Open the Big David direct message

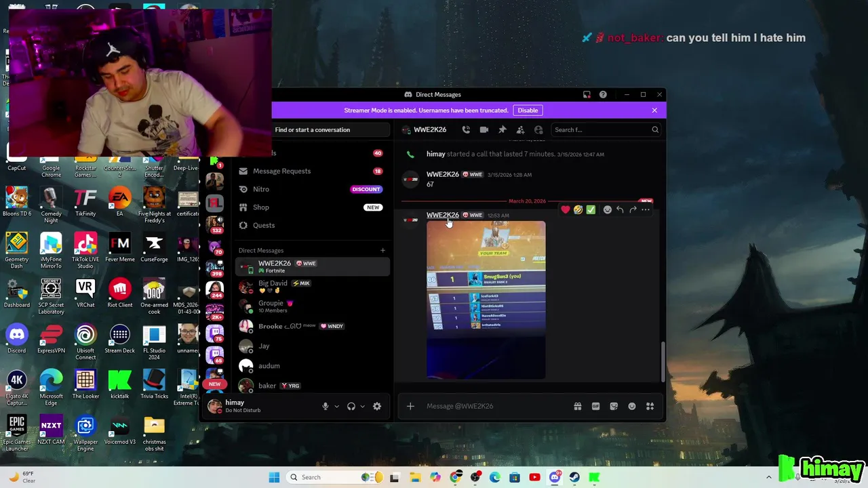(x=312, y=287)
